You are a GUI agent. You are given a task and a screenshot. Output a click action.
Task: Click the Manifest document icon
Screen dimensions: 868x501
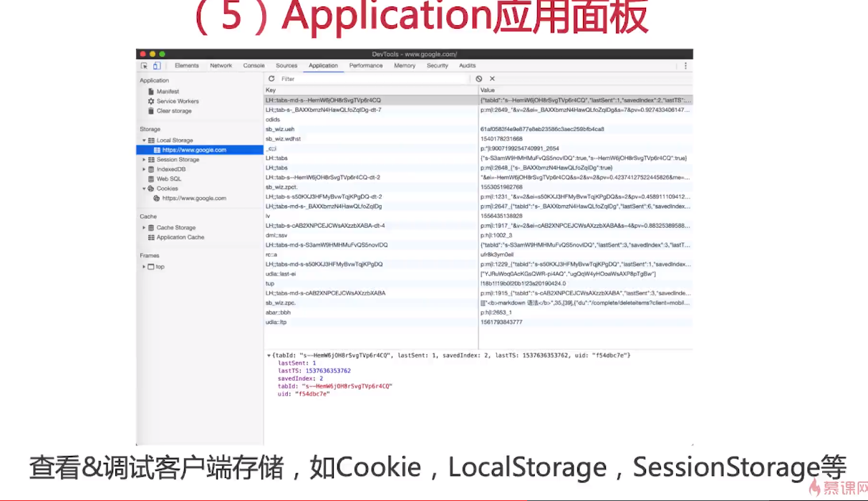click(151, 92)
